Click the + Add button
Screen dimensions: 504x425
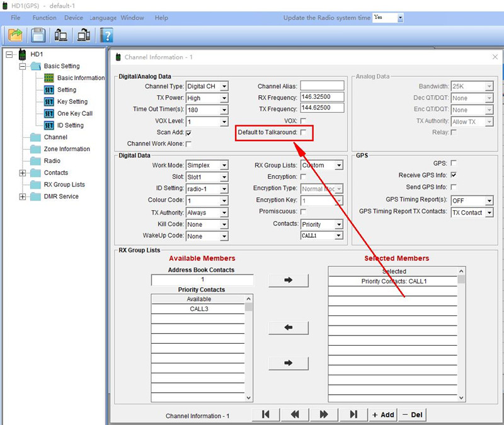(x=382, y=414)
